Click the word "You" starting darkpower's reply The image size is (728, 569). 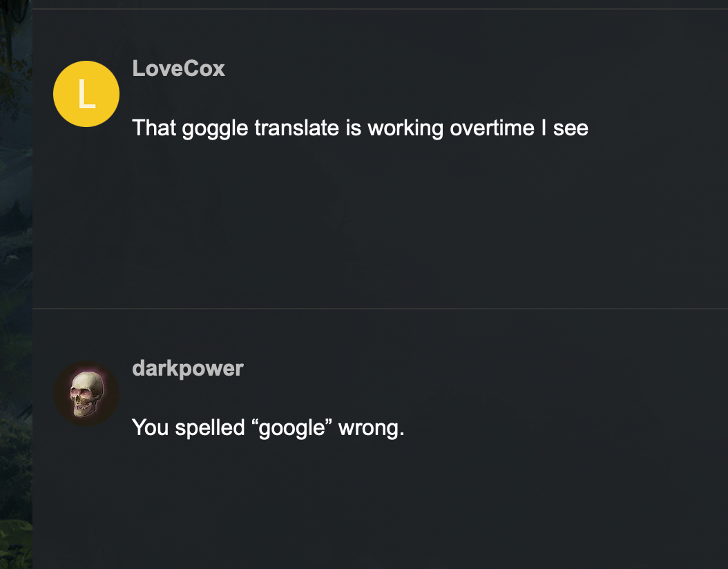click(150, 428)
